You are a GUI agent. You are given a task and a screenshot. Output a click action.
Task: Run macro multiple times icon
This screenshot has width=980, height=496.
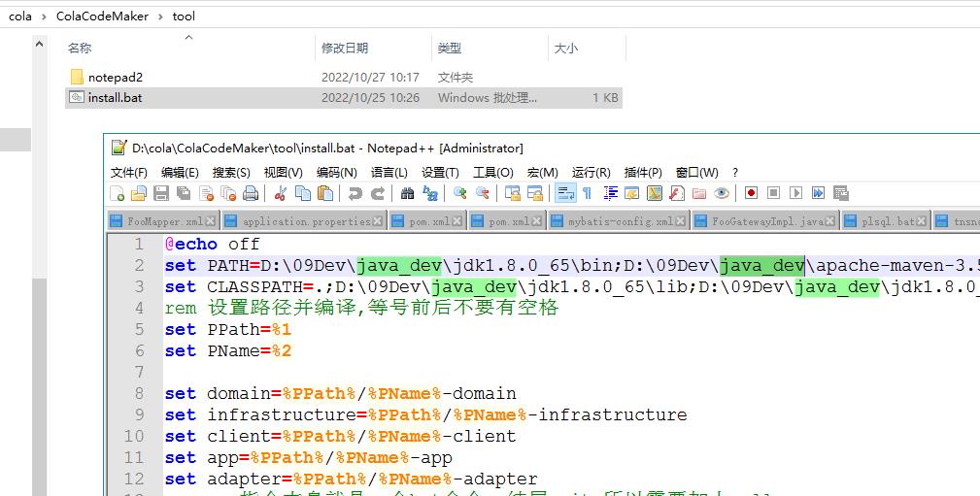point(818,193)
